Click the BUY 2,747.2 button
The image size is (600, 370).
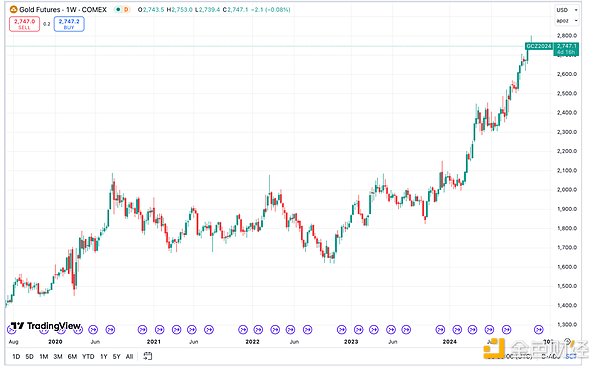(x=69, y=24)
